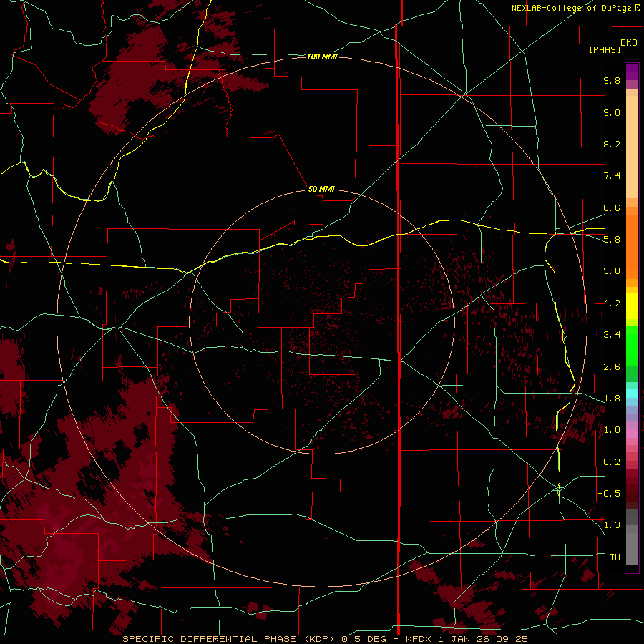The image size is (644, 644).
Task: Click the cyan segment of the color bar
Action: 632,394
